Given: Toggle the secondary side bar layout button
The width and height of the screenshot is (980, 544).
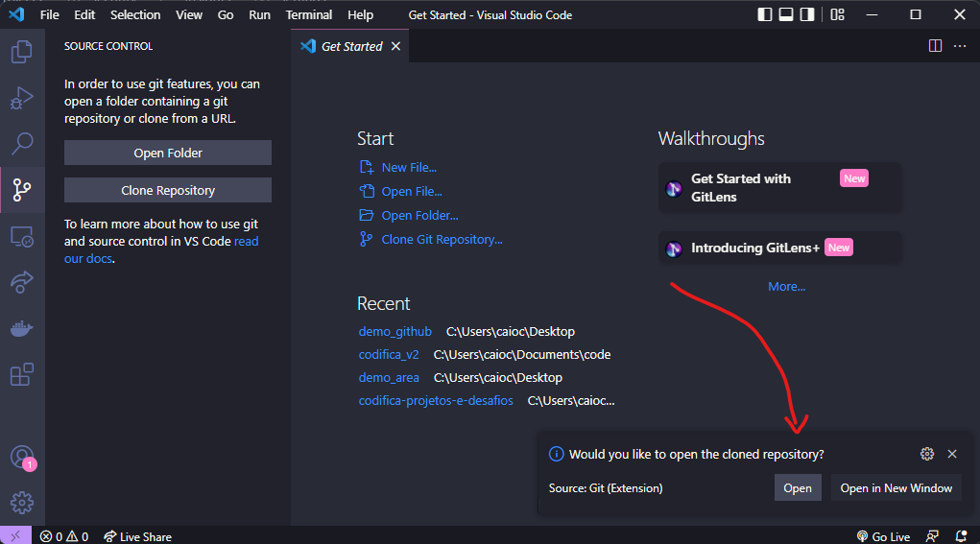Looking at the screenshot, I should click(807, 14).
